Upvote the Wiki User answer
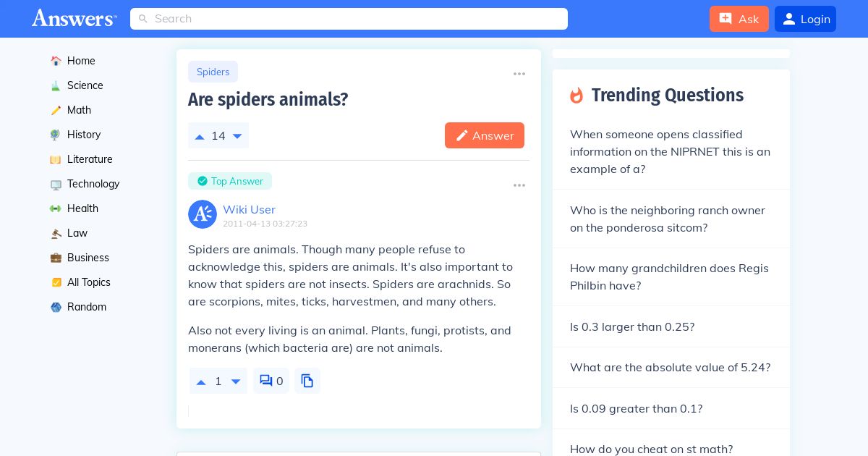868x456 pixels. point(201,381)
